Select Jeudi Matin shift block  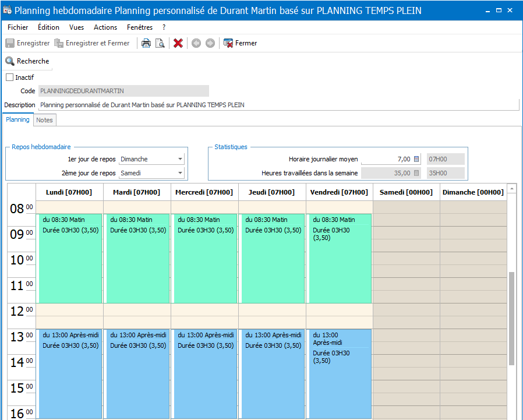[x=272, y=259]
